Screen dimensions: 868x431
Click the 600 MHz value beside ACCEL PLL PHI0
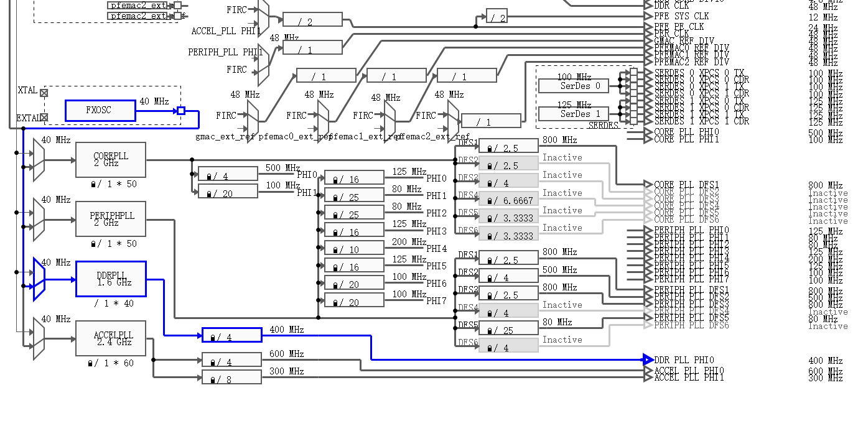click(826, 371)
